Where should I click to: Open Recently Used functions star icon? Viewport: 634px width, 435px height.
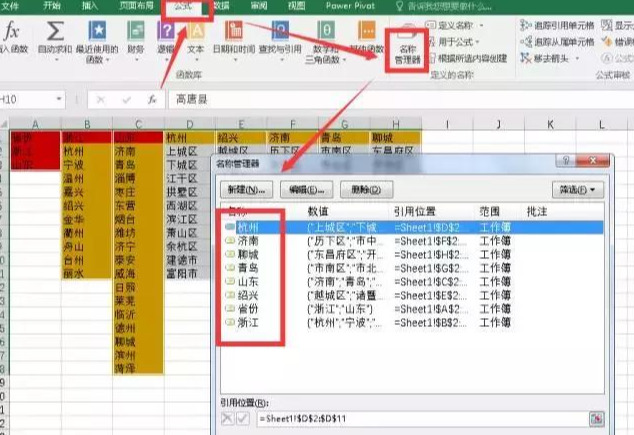point(97,31)
